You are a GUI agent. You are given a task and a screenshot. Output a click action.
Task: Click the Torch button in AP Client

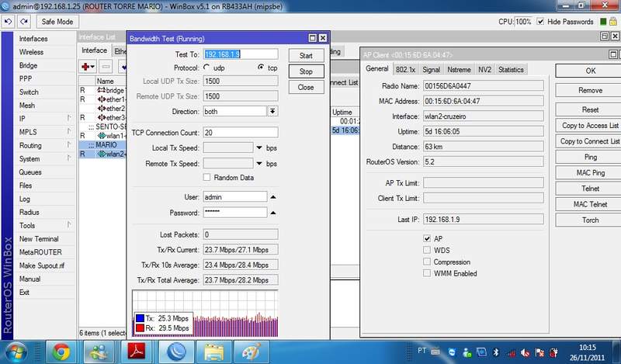pos(590,220)
